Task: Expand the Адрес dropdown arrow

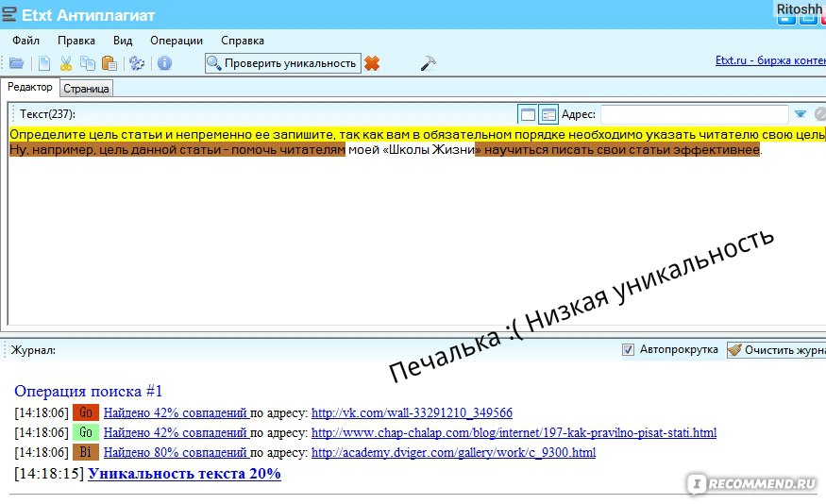Action: pos(801,114)
